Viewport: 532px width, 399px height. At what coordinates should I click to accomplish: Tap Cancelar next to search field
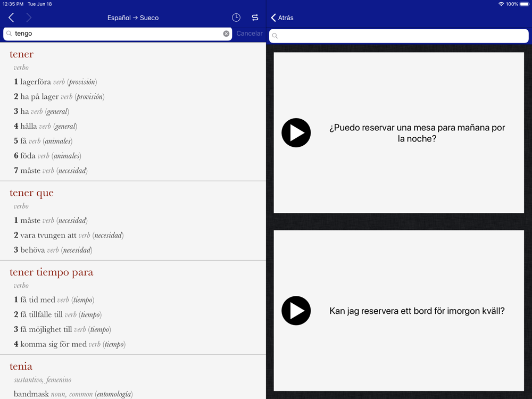pyautogui.click(x=250, y=34)
